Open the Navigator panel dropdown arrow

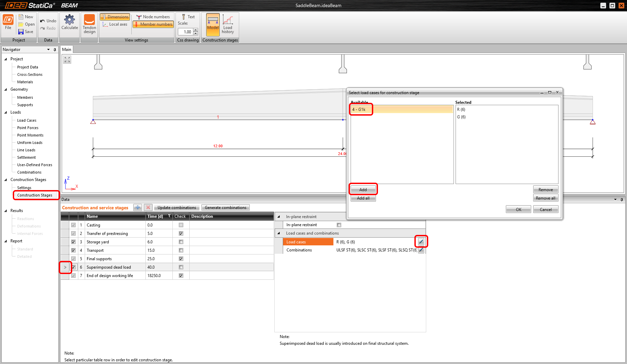pos(48,50)
